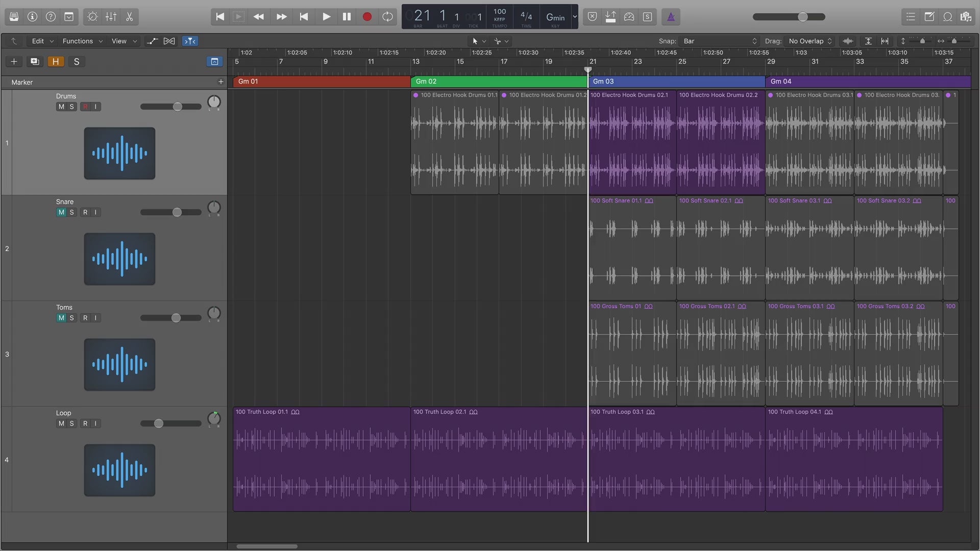Select the Gm 01 red marker

pos(322,82)
